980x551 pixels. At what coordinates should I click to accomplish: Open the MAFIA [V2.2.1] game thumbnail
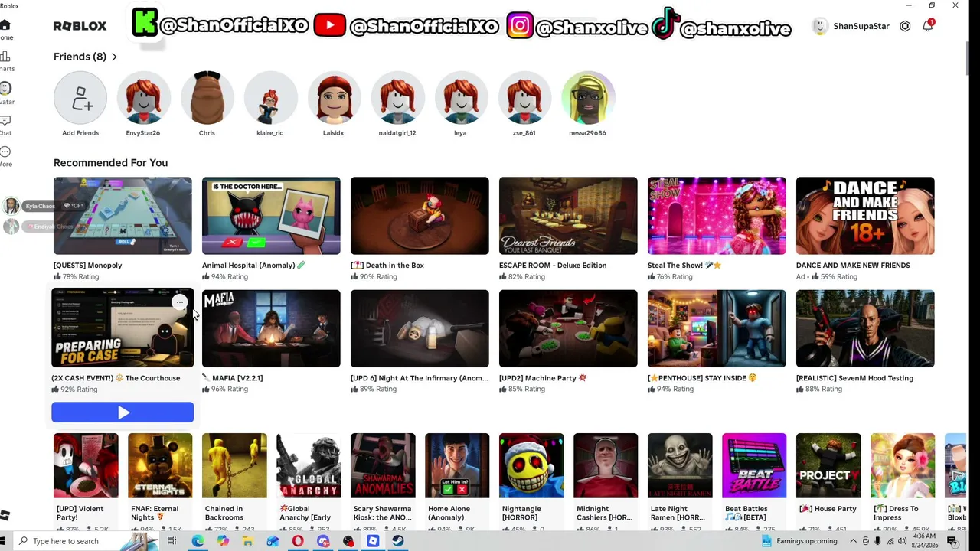click(x=271, y=328)
